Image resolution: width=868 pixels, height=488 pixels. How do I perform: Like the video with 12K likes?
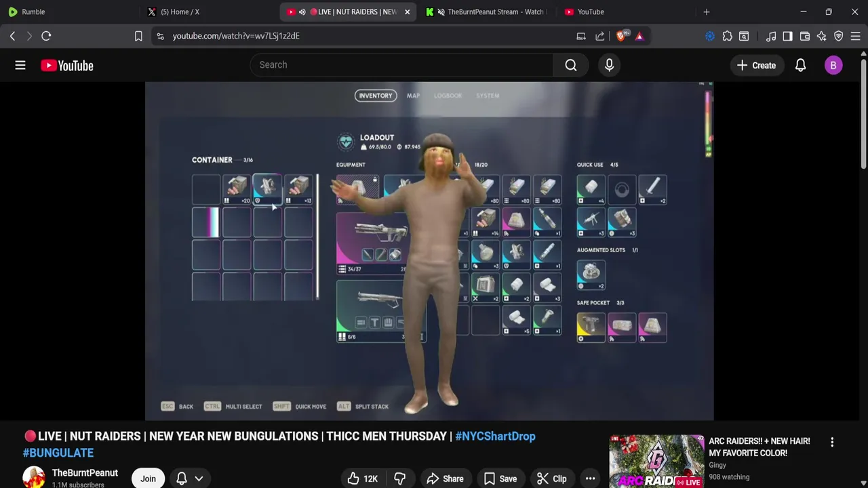363,479
